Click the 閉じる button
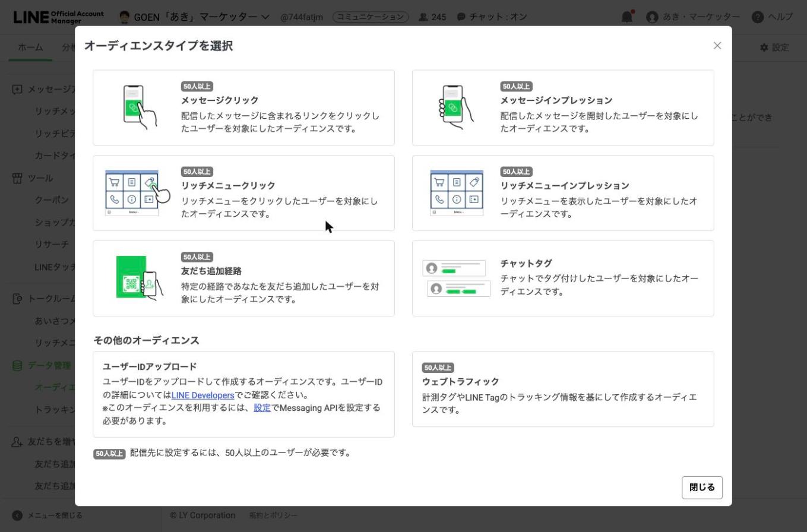807x532 pixels. pyautogui.click(x=702, y=487)
